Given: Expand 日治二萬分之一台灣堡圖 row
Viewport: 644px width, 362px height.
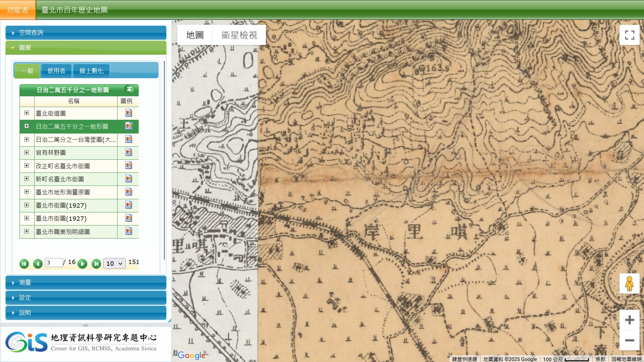Looking at the screenshot, I should click(27, 139).
